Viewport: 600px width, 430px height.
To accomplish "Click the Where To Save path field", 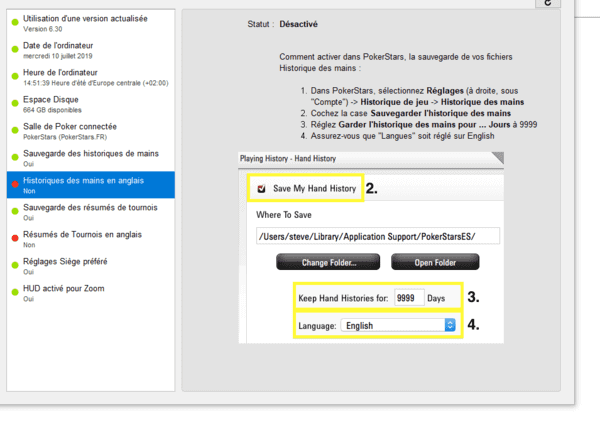I will pos(377,236).
